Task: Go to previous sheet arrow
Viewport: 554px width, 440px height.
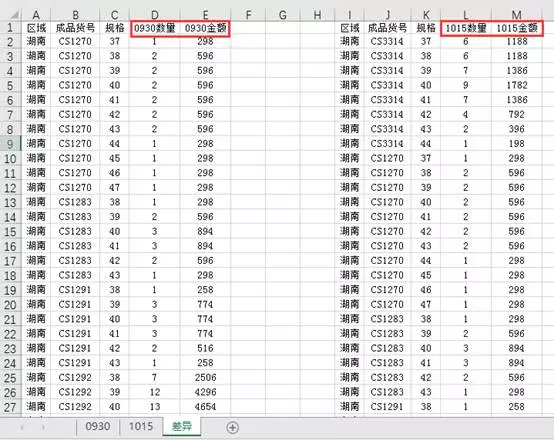Action: pyautogui.click(x=22, y=428)
